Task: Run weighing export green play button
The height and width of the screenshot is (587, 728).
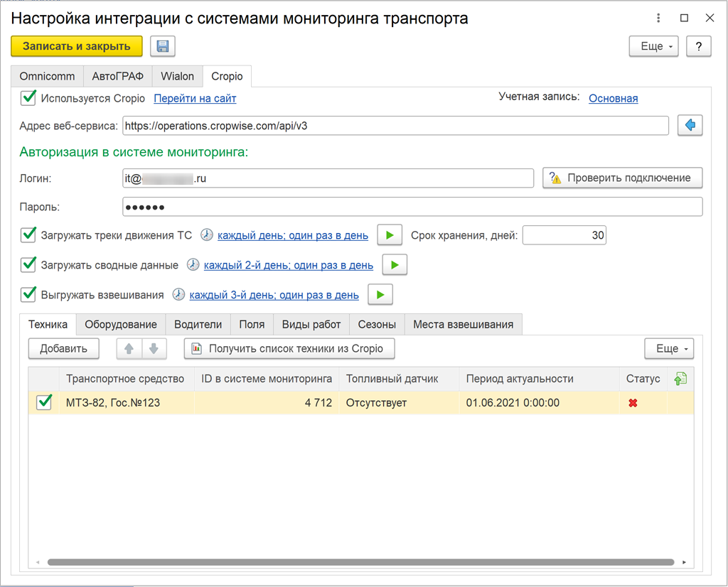Action: tap(380, 294)
